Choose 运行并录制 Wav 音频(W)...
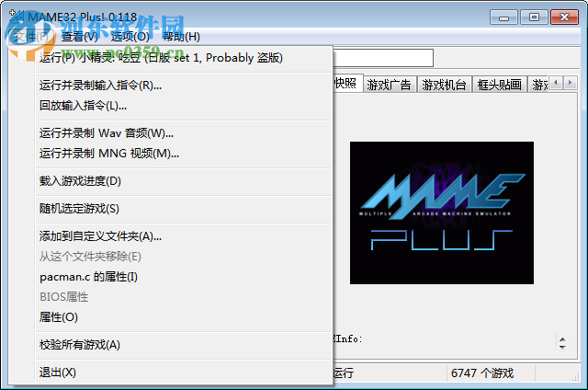Image resolution: width=588 pixels, height=390 pixels. point(184,133)
